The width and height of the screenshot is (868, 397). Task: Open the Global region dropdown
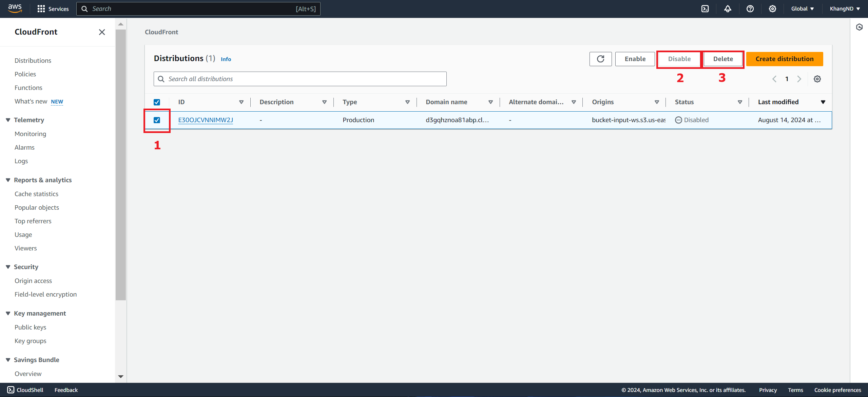[x=802, y=9]
